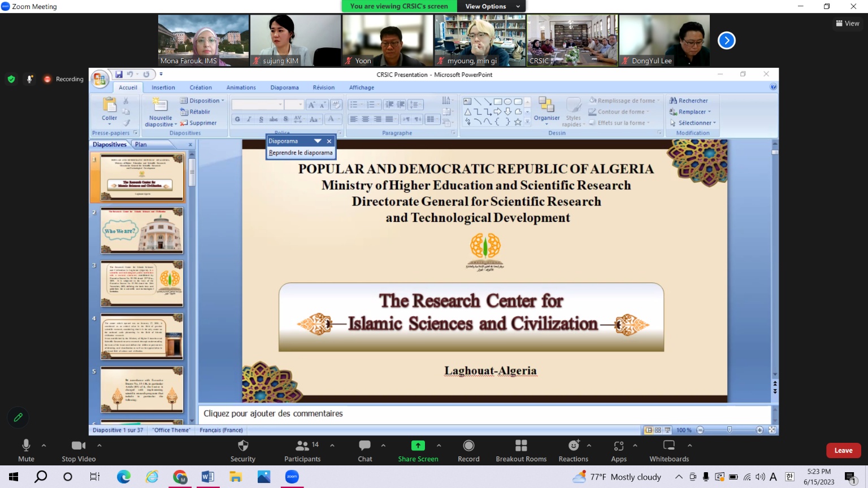Mute the microphone

click(x=26, y=451)
